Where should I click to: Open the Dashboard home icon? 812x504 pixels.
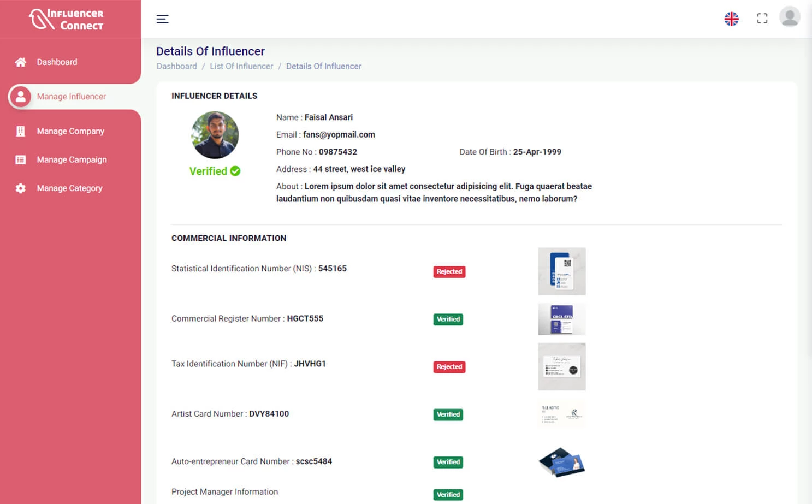(20, 62)
